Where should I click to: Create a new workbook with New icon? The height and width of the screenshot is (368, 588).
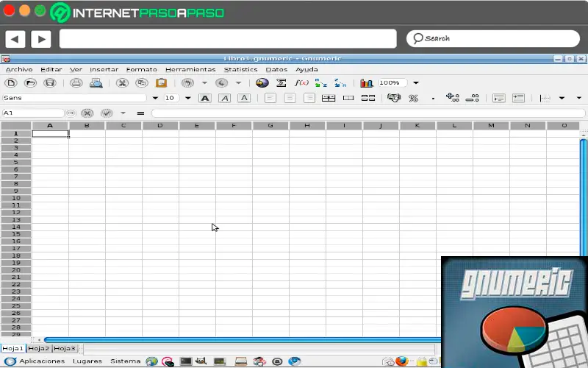pyautogui.click(x=11, y=83)
